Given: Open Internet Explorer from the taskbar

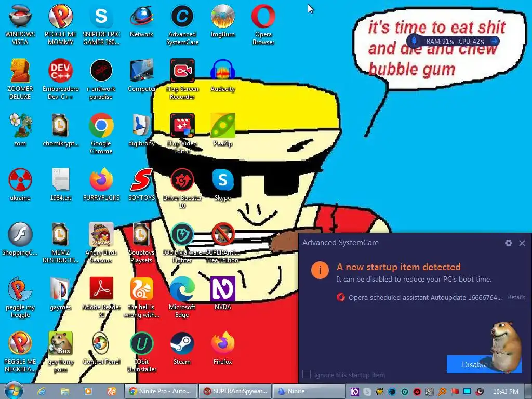Looking at the screenshot, I should [x=42, y=391].
